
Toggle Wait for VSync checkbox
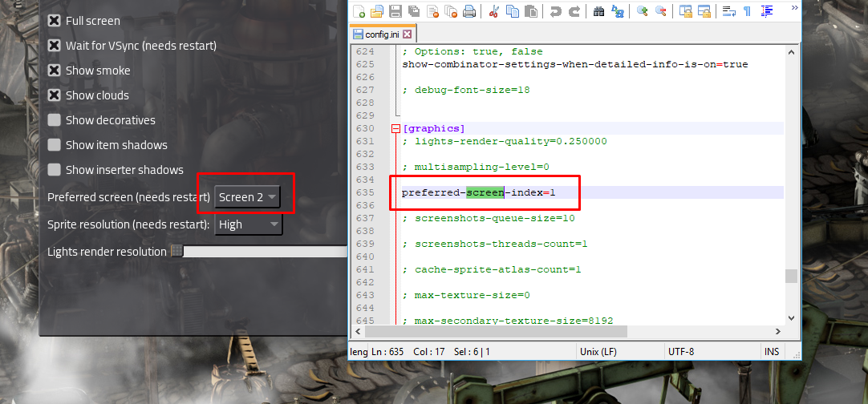[x=54, y=46]
